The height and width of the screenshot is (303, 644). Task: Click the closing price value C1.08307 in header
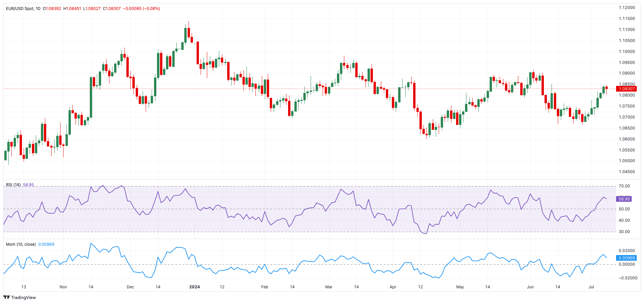click(x=112, y=8)
